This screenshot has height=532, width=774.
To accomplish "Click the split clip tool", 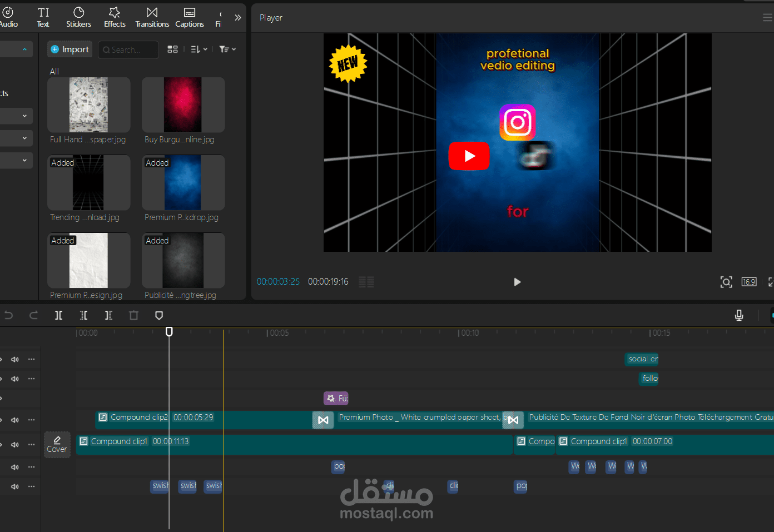I will coord(58,315).
